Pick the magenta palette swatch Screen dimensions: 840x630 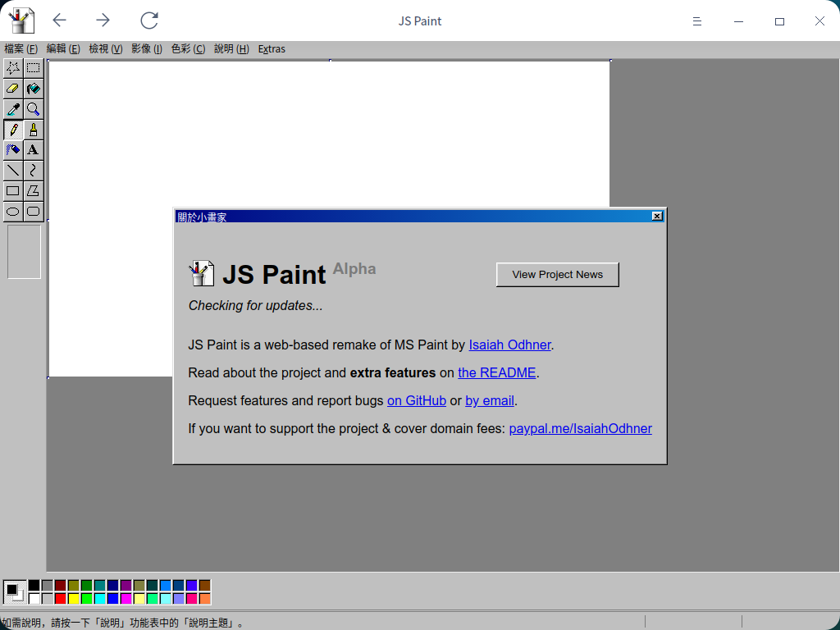126,598
